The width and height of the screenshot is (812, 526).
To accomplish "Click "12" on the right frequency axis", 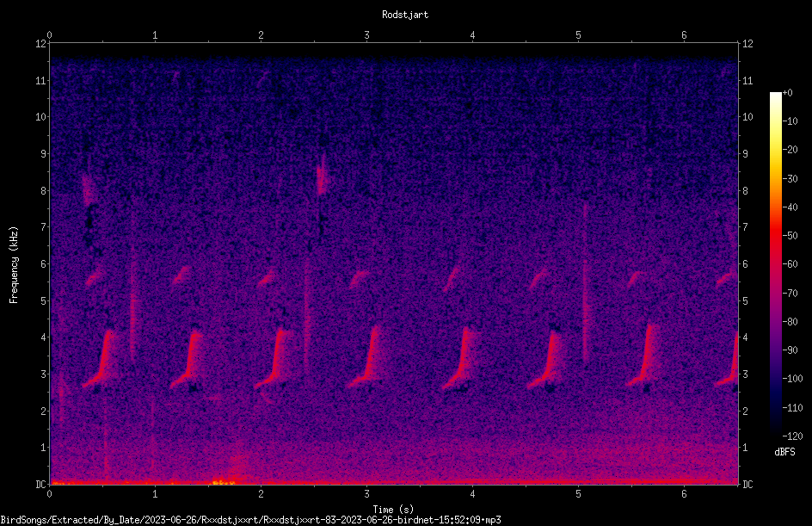I will pos(747,44).
